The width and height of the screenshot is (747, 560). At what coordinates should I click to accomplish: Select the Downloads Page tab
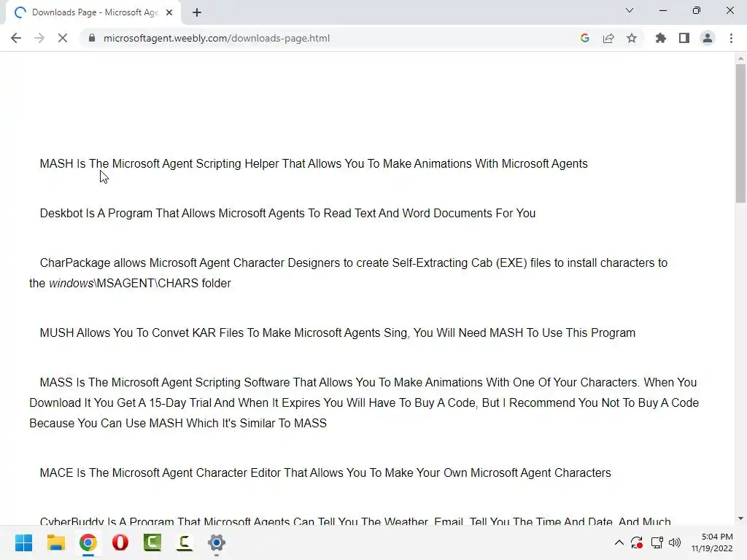93,12
